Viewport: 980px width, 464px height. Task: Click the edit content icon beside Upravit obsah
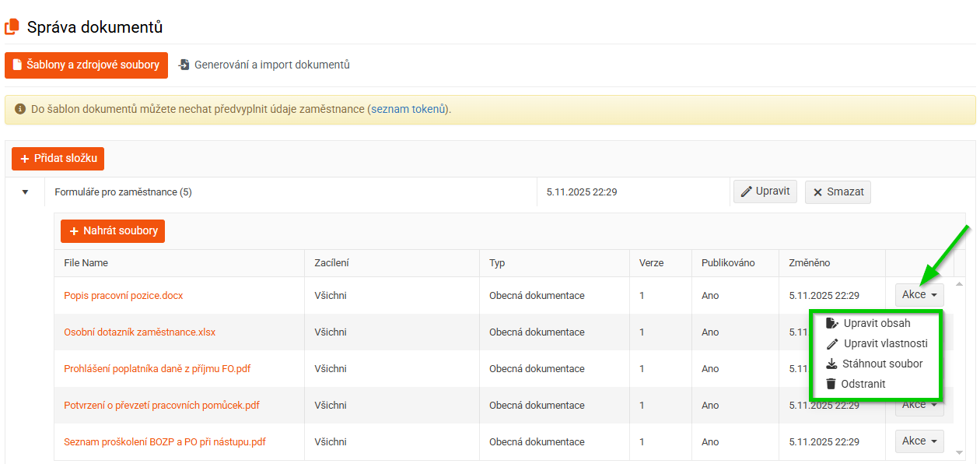click(x=831, y=323)
